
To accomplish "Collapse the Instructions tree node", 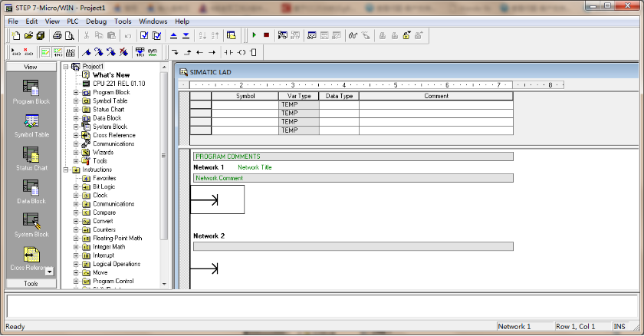I will click(66, 170).
